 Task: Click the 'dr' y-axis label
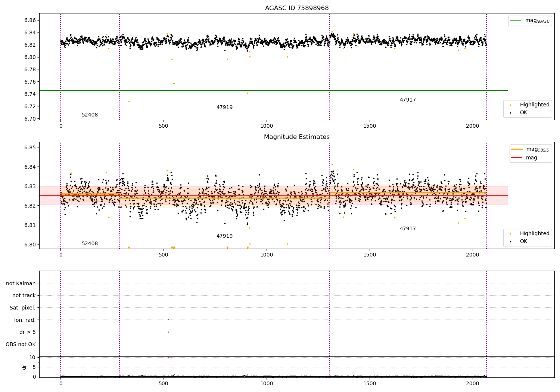(24, 367)
